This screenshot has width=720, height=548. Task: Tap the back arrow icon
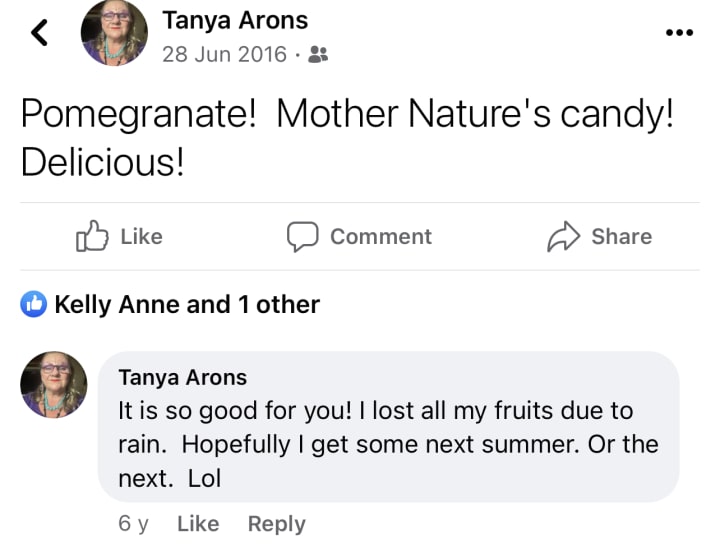pos(39,34)
